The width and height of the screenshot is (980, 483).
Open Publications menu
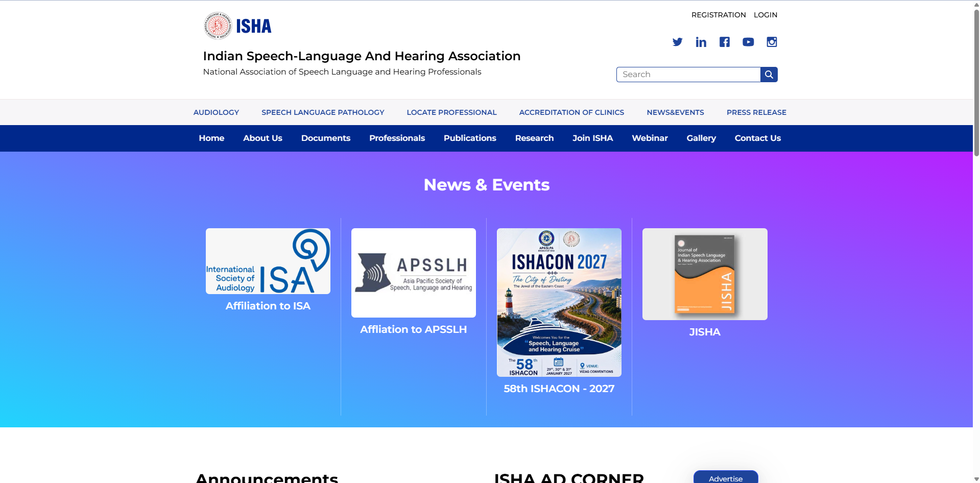point(470,138)
